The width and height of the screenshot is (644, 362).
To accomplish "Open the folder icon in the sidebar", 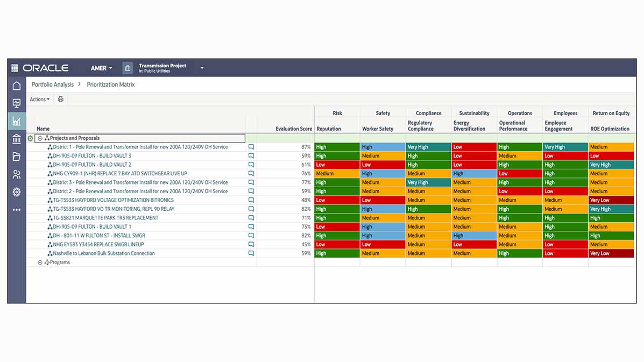I will click(x=17, y=157).
